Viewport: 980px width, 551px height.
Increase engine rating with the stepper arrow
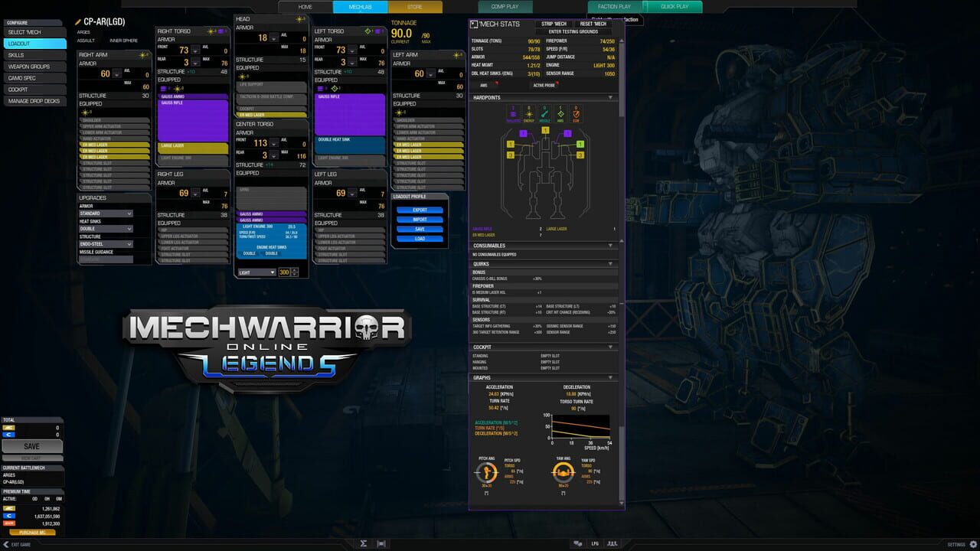(294, 271)
